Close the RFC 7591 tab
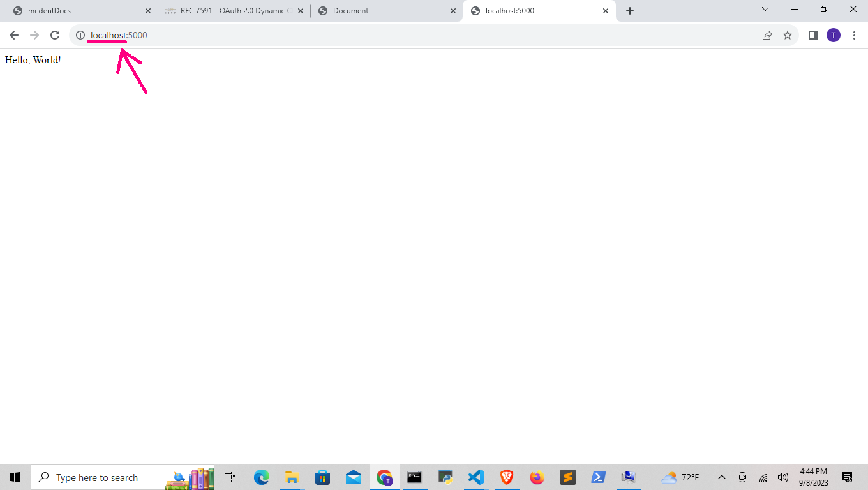This screenshot has height=490, width=868. [301, 11]
